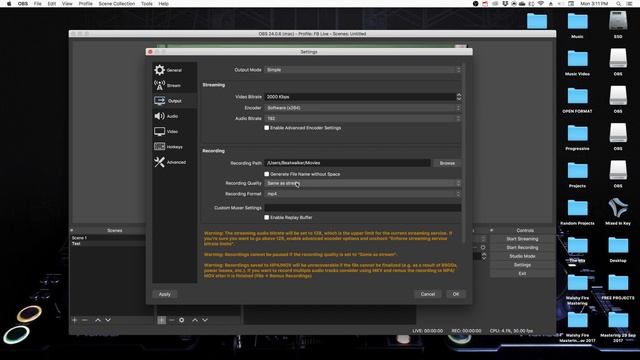Enable Replay Buffer checkbox

pos(267,218)
